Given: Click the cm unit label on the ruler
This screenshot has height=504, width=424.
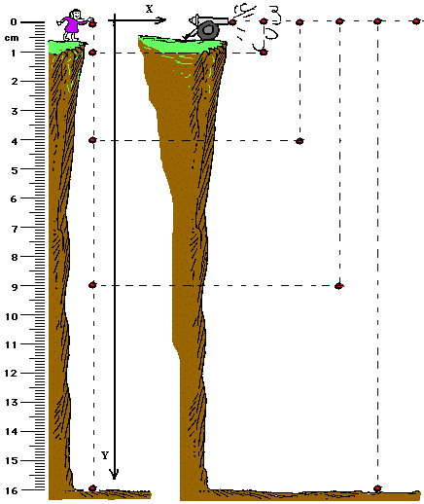Looking at the screenshot, I should [x=12, y=38].
